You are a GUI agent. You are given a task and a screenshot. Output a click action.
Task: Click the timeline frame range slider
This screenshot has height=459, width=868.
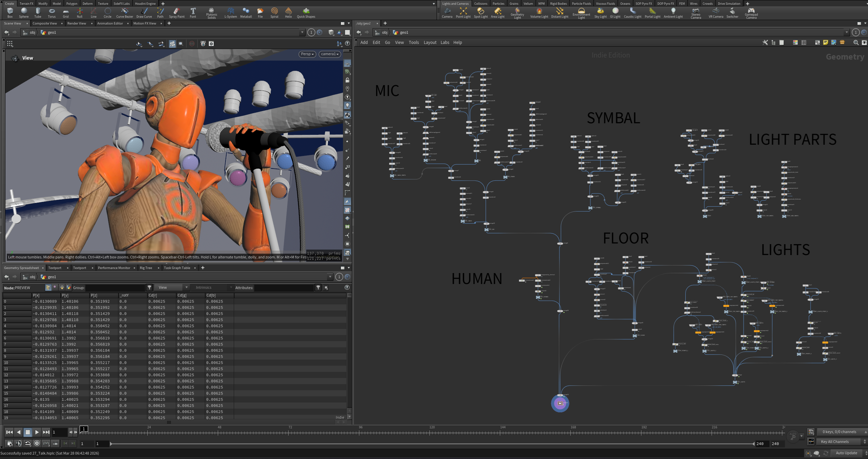click(x=432, y=444)
